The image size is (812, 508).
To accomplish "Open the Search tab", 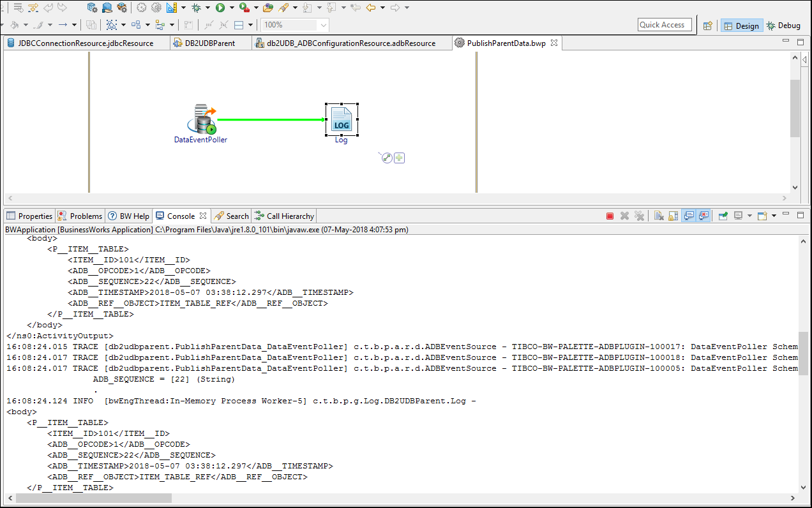I will (232, 216).
